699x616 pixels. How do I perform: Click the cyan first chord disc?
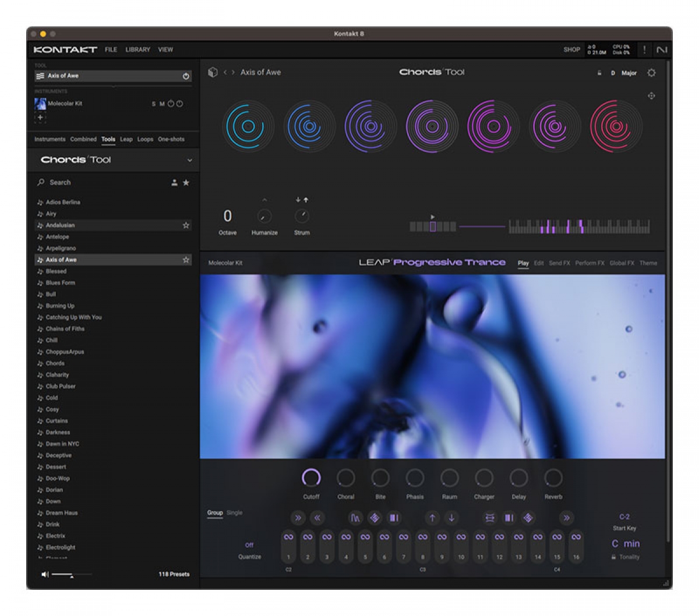coord(248,126)
